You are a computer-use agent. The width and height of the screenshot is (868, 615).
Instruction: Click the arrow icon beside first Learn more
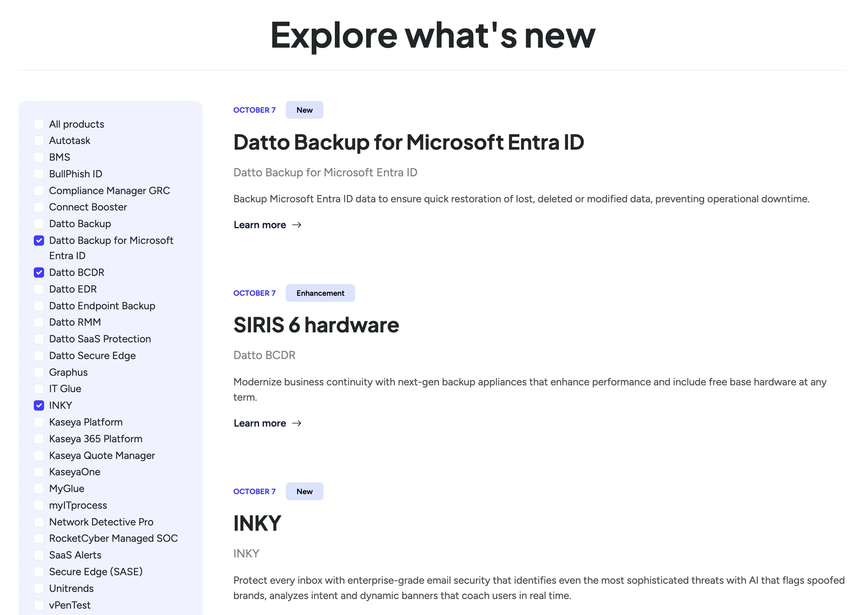[x=298, y=225]
